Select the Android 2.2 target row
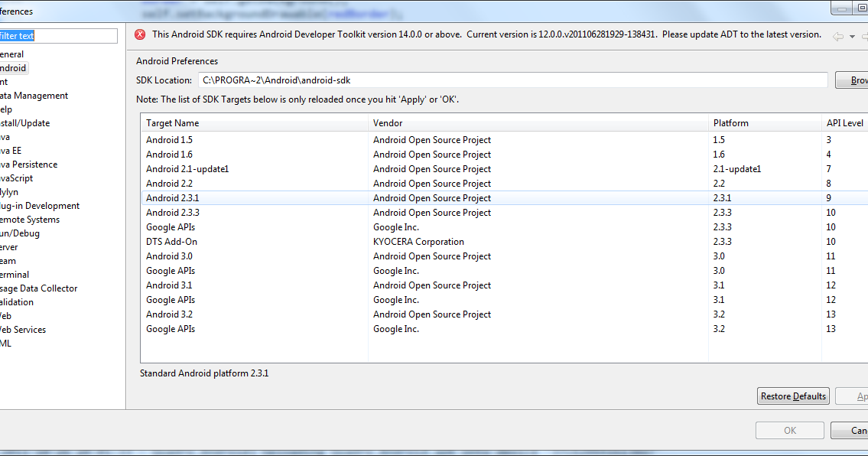This screenshot has height=456, width=868. [504, 184]
